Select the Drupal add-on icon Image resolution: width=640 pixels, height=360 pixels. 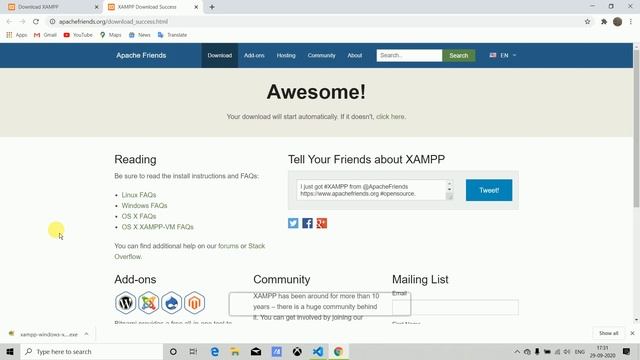tap(171, 303)
